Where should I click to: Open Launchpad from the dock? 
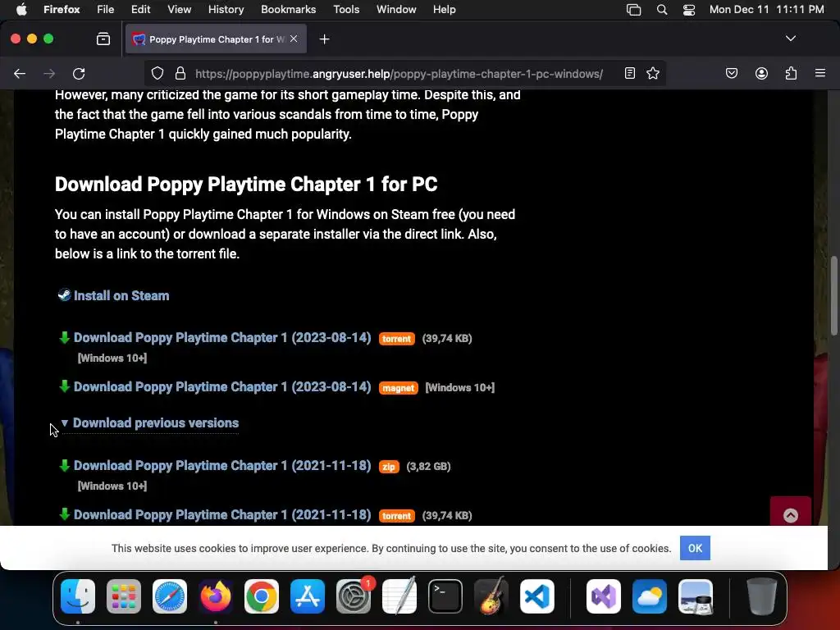124,596
